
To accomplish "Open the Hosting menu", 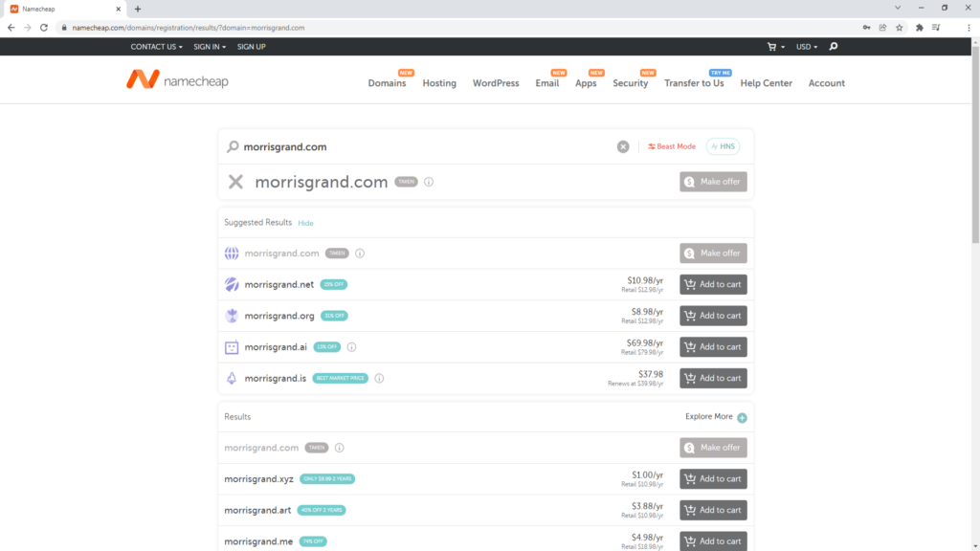I will (439, 83).
